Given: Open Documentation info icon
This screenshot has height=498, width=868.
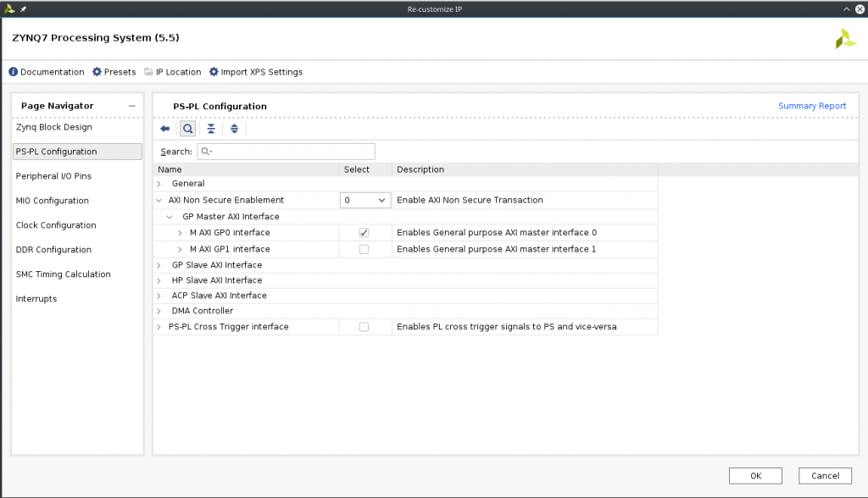Looking at the screenshot, I should [x=14, y=72].
